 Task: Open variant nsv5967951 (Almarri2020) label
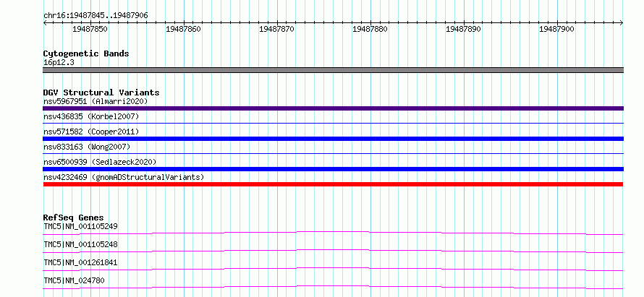click(96, 101)
